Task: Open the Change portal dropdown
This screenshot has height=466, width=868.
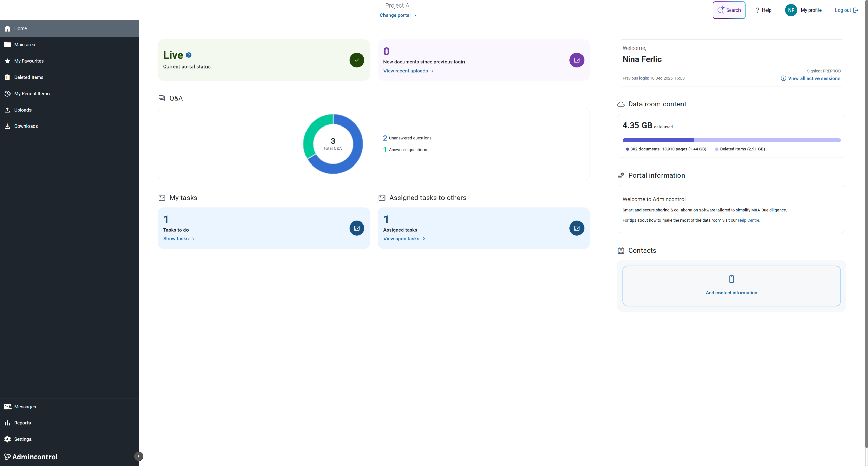Action: [398, 15]
